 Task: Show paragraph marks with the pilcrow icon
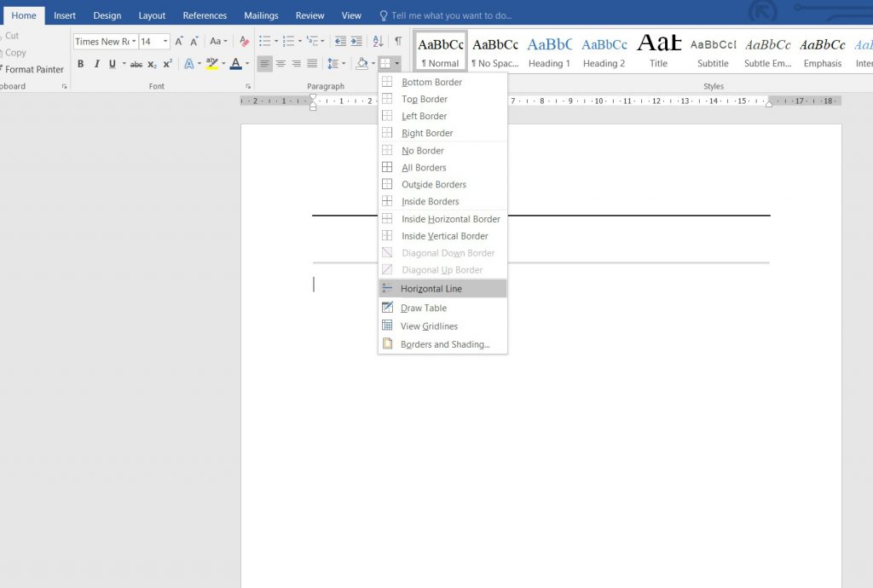pyautogui.click(x=396, y=41)
